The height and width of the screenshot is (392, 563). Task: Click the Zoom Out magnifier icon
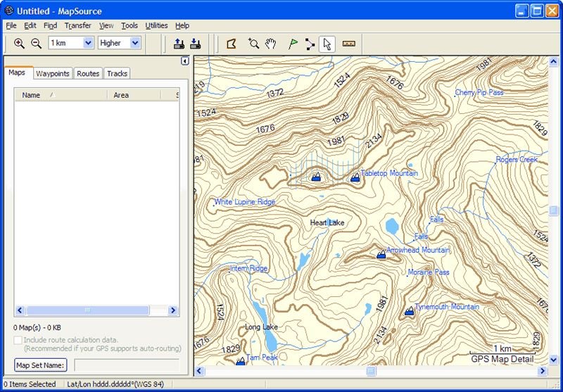37,44
